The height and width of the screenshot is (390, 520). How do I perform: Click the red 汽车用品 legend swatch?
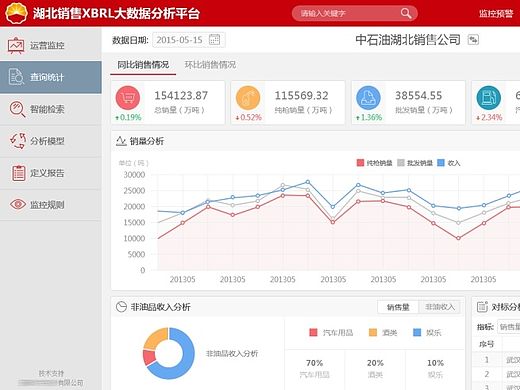point(313,332)
